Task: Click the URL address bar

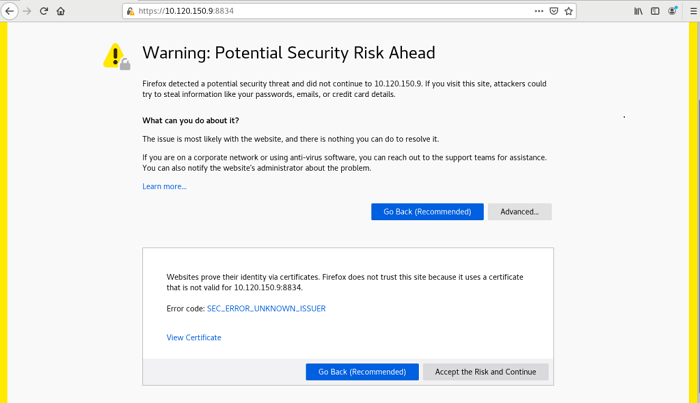Action: (330, 11)
